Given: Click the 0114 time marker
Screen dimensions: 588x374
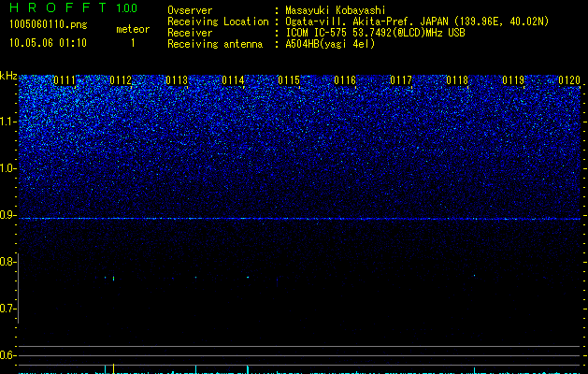Looking at the screenshot, I should (x=233, y=80).
